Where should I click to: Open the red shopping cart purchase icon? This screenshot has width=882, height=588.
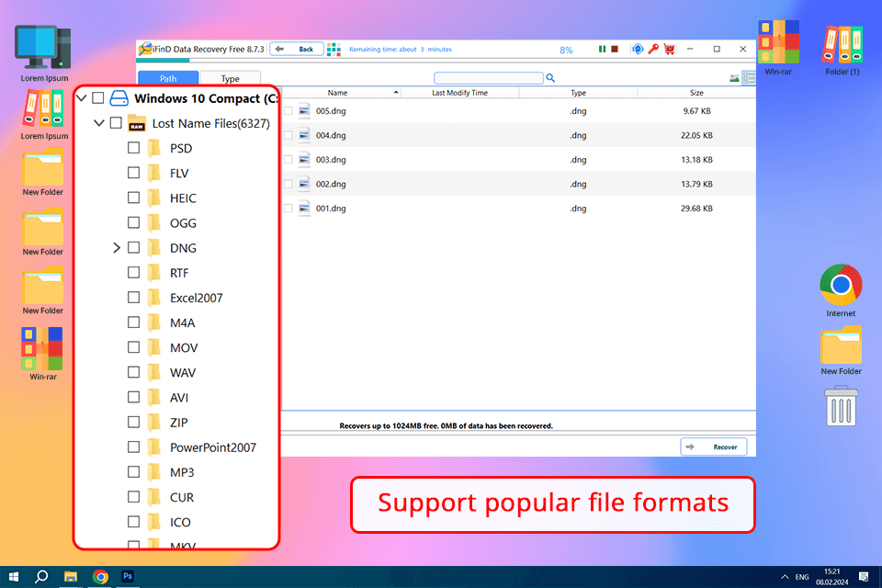pyautogui.click(x=670, y=49)
